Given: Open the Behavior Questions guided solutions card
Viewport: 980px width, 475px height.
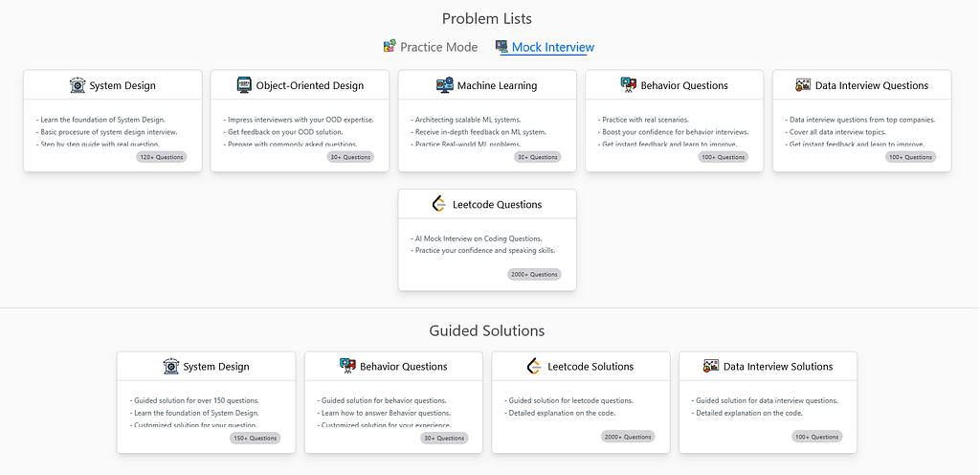Looking at the screenshot, I should tap(393, 402).
